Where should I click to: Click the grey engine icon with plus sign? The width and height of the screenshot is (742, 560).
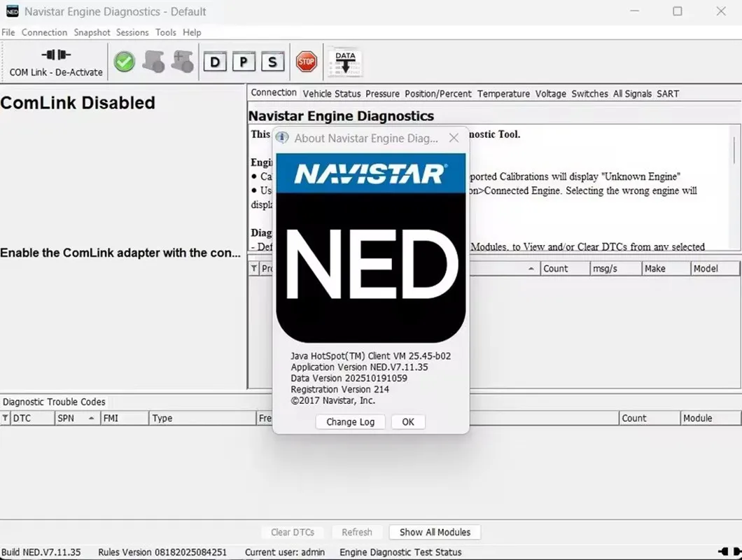point(183,62)
